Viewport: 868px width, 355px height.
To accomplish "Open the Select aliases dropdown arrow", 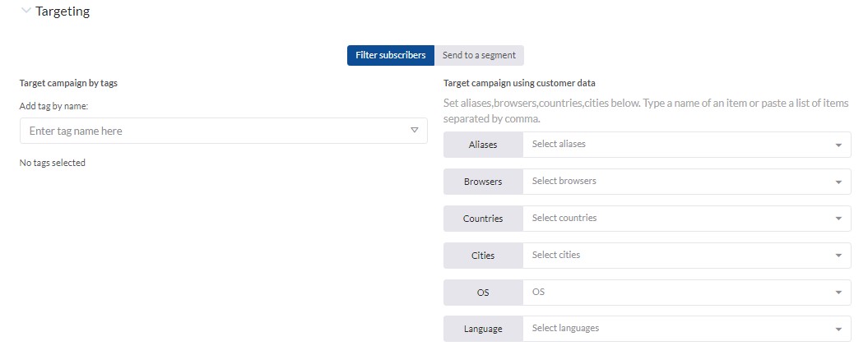I will pyautogui.click(x=838, y=145).
